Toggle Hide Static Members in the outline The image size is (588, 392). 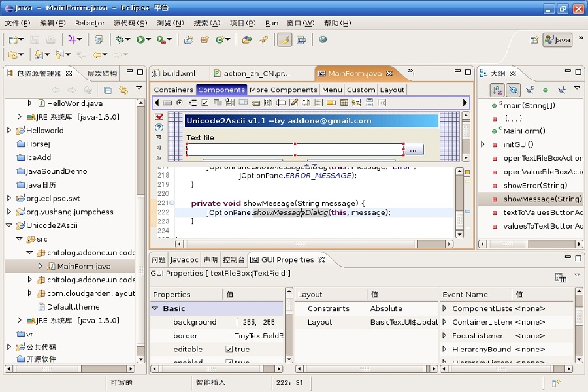point(530,90)
